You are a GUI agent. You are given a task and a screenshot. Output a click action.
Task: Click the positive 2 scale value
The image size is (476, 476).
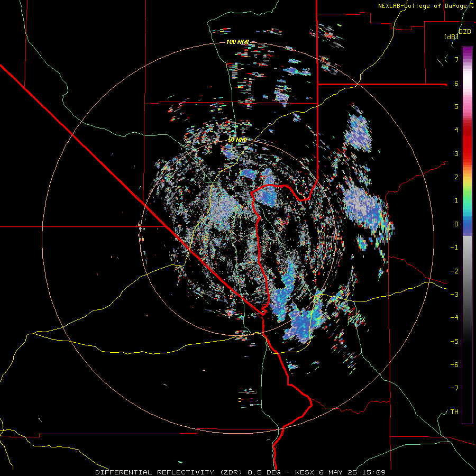(456, 177)
